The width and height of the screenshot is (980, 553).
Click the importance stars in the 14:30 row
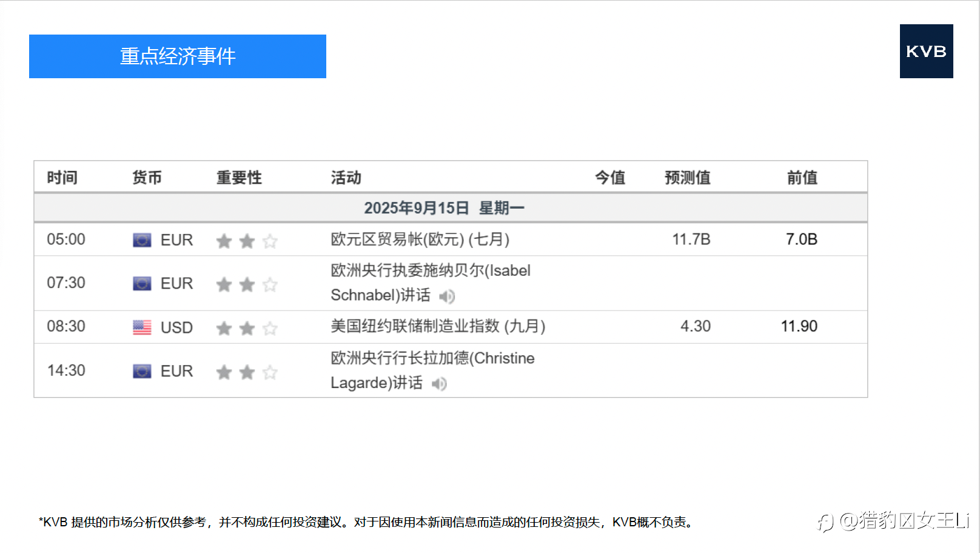[x=247, y=372]
